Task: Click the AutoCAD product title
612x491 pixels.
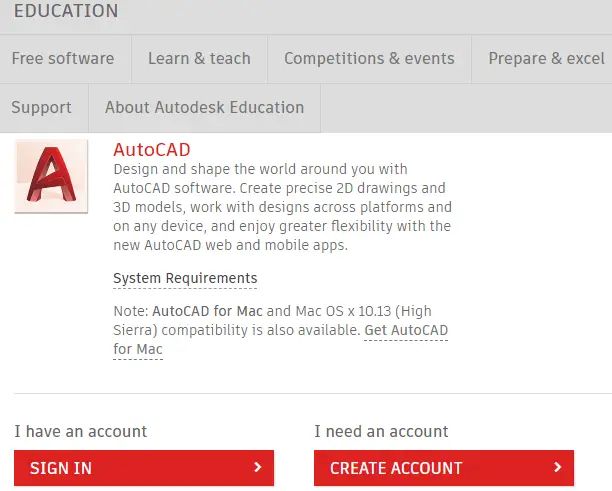Action: (x=152, y=150)
